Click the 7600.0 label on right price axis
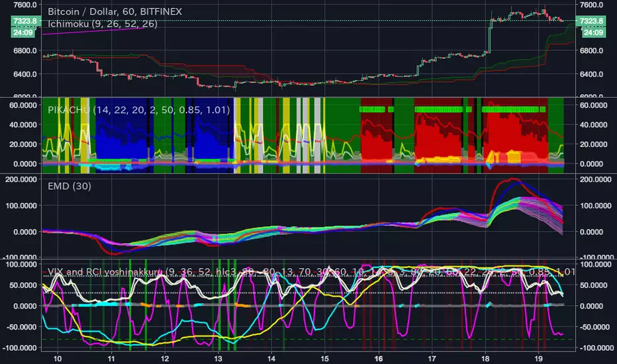 [x=592, y=5]
